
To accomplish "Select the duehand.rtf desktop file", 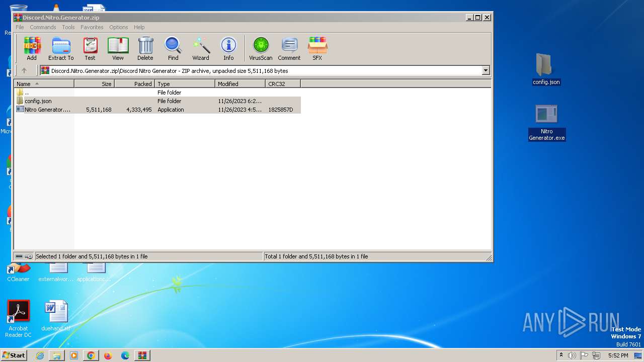I will coord(56,316).
